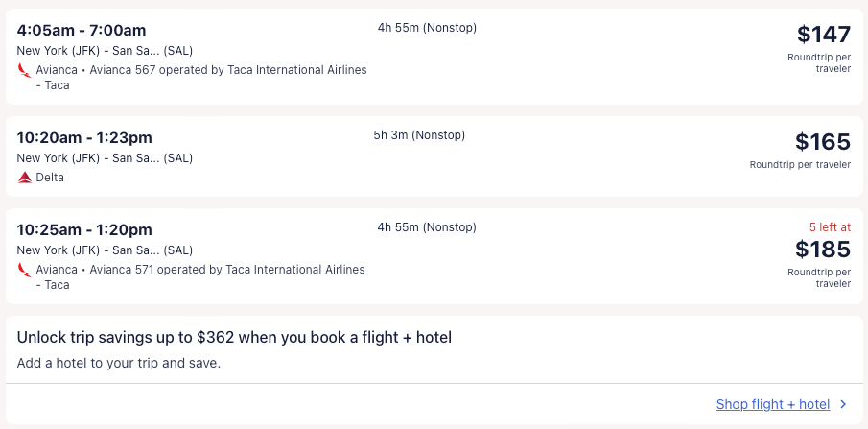
Task: Click the Unlock trip savings up to $362 heading
Action: 234,337
